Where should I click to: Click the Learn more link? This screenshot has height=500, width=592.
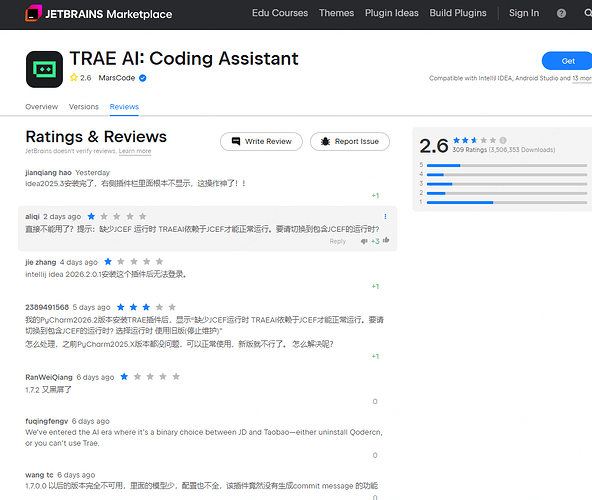click(x=135, y=151)
